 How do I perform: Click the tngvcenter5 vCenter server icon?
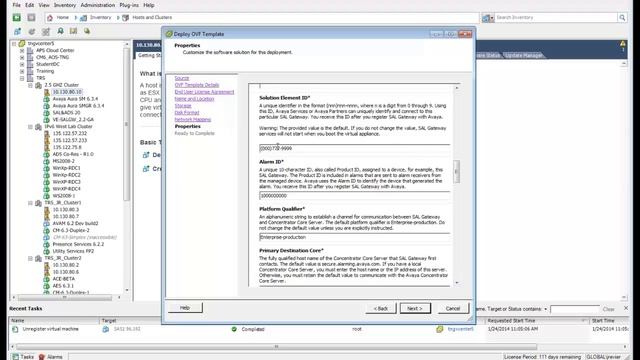point(22,43)
